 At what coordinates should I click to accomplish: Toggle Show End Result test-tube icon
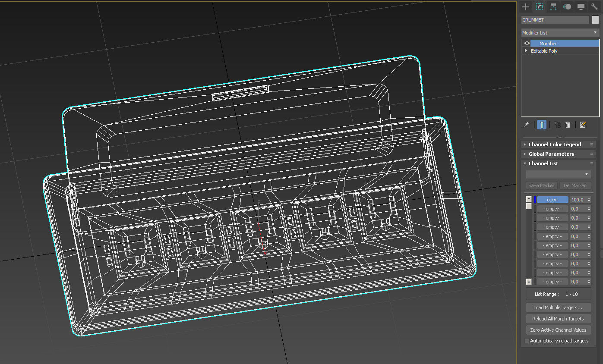[542, 125]
